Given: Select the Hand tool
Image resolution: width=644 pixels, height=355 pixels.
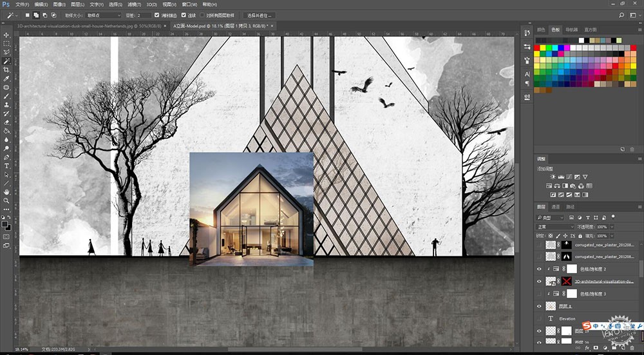Looking at the screenshot, I should point(6,192).
